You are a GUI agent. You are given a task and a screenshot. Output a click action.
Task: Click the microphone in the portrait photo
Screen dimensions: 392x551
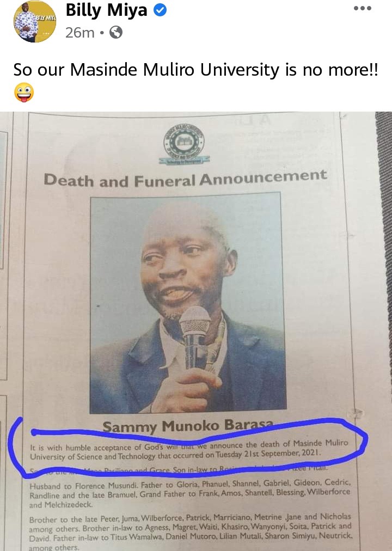pyautogui.click(x=195, y=336)
